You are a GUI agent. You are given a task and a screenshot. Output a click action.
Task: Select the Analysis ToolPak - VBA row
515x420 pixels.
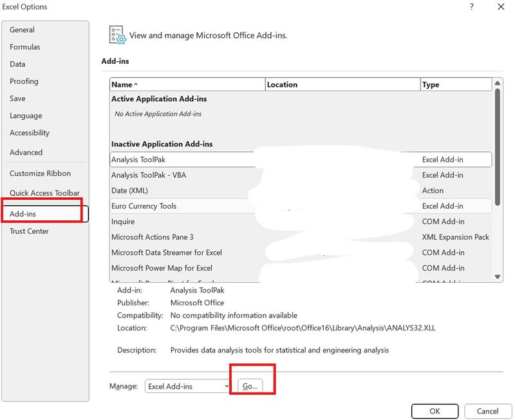(301, 175)
